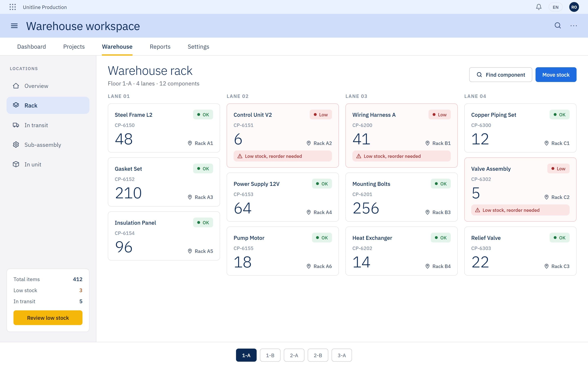
Task: Click the Sub-assembly gear icon
Action: 16,145
